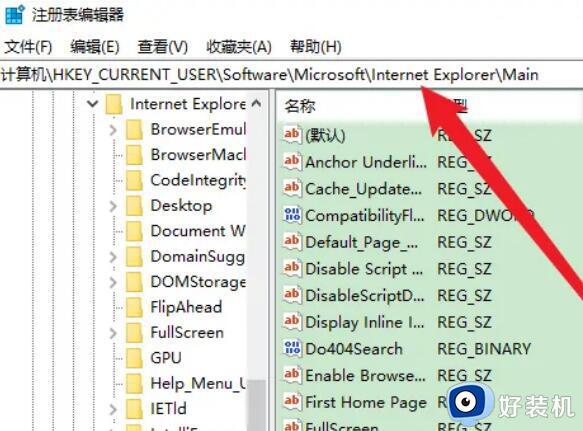Select the GPU folder icon
Viewport: 583px width, 431px height.
pyautogui.click(x=134, y=358)
